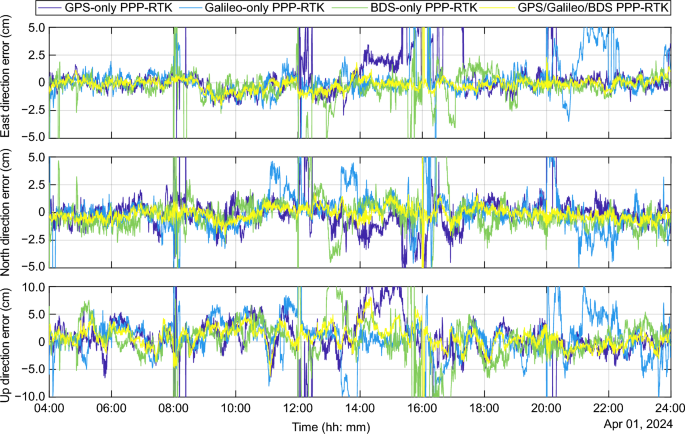The height and width of the screenshot is (434, 685).
Task: Click the 16:00 time tick label
Action: click(x=422, y=408)
